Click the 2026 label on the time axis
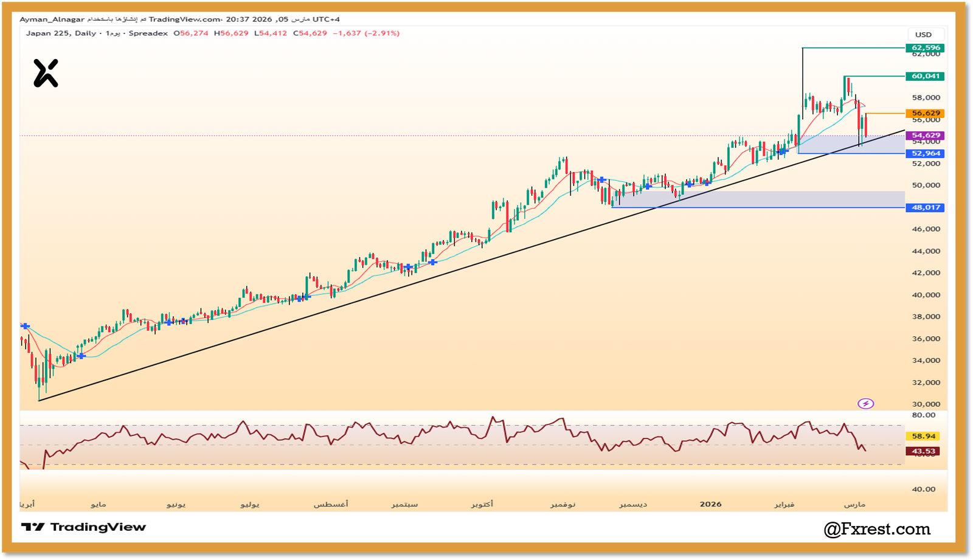The image size is (973, 560). pos(710,504)
